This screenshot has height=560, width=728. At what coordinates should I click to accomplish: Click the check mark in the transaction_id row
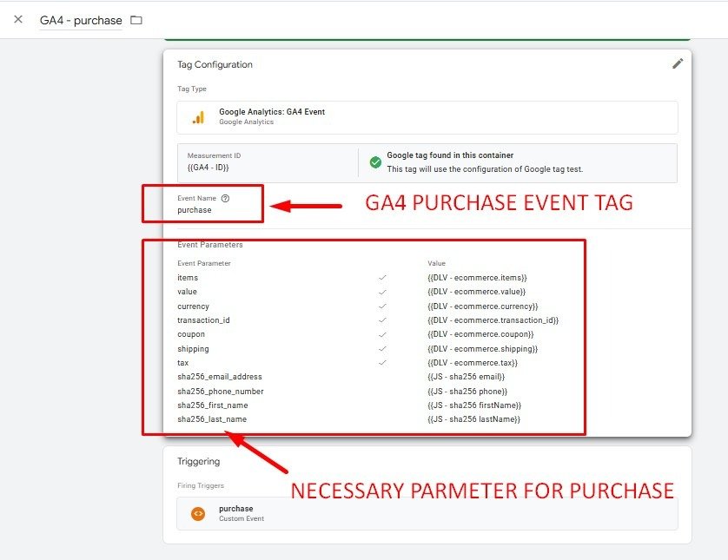point(382,320)
